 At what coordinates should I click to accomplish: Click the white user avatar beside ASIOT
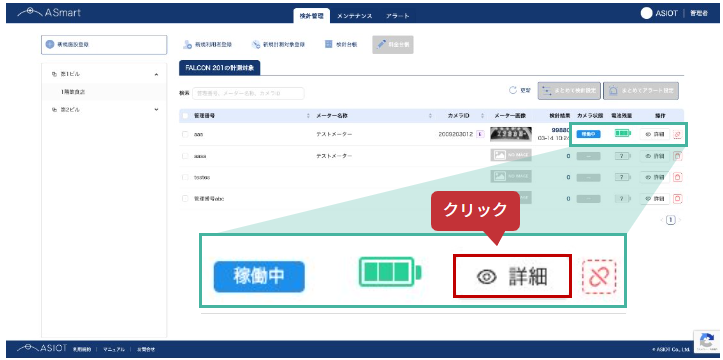tap(646, 13)
